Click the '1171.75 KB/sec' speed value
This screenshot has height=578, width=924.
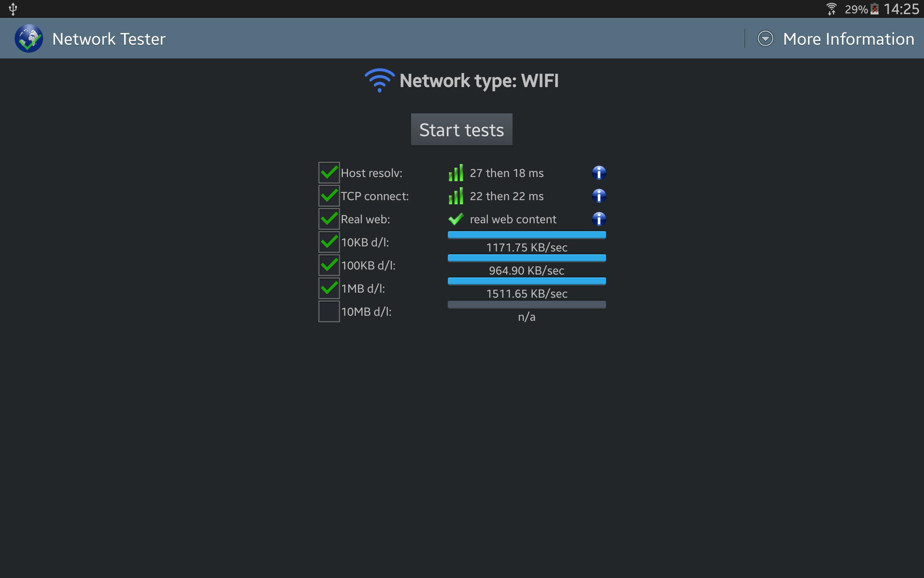(x=527, y=247)
